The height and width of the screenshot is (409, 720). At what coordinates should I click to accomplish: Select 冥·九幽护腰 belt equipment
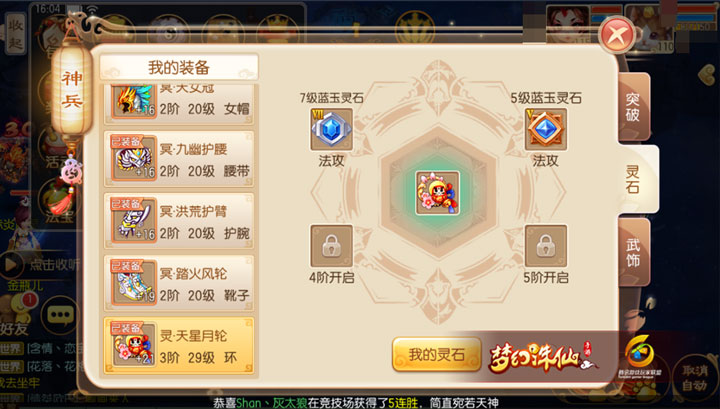pos(179,159)
